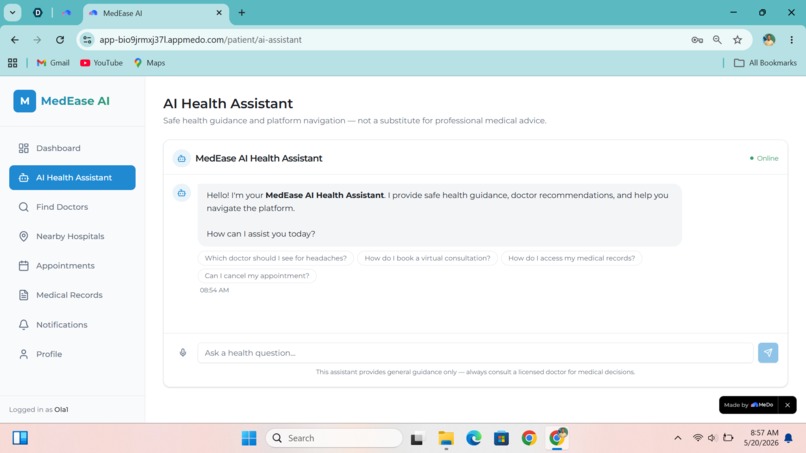The height and width of the screenshot is (453, 806).
Task: Reload the page with refresh icon
Action: (x=60, y=40)
